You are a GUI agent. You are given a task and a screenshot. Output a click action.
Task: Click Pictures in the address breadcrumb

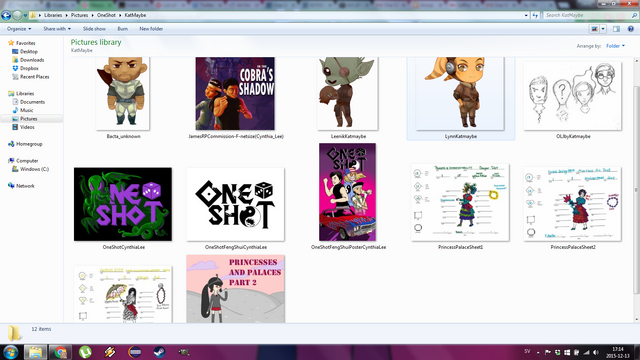tap(79, 15)
